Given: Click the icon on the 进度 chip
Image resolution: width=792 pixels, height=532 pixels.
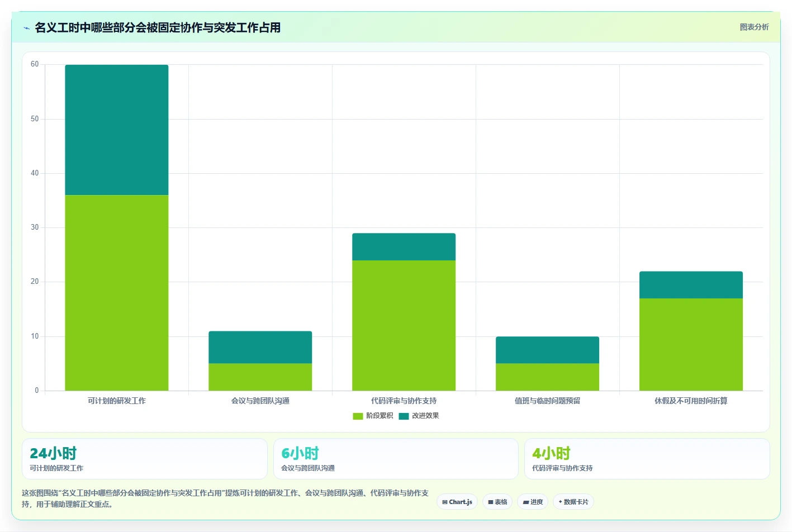Looking at the screenshot, I should [x=526, y=502].
